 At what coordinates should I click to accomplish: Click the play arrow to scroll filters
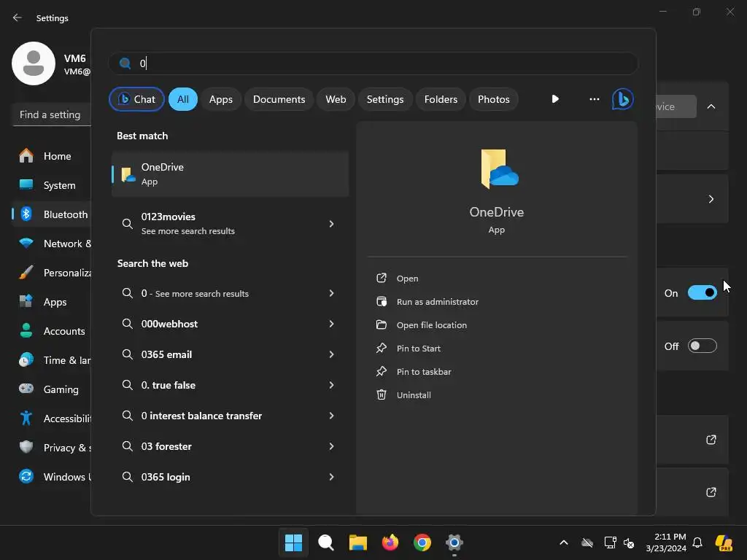pyautogui.click(x=555, y=99)
